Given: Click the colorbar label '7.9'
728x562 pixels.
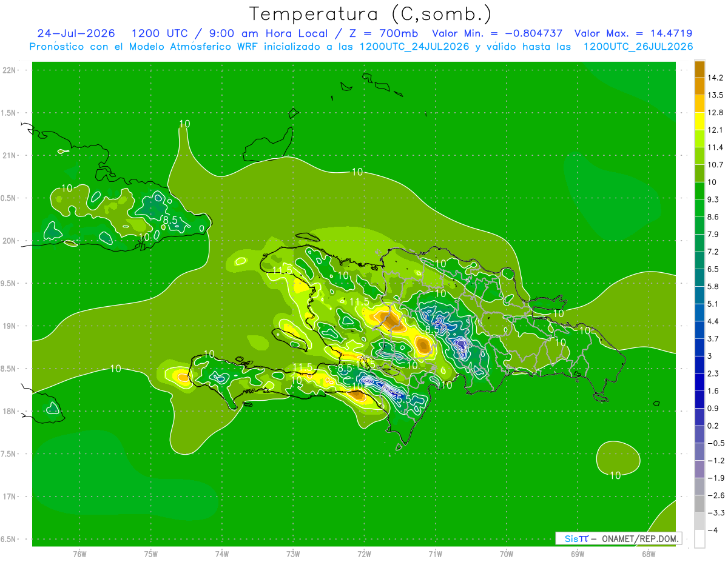Looking at the screenshot, I should [x=712, y=234].
